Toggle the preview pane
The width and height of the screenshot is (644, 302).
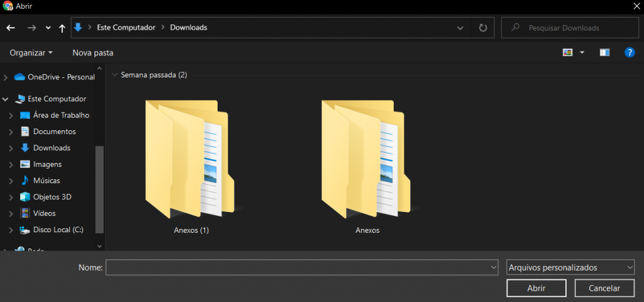coord(604,53)
